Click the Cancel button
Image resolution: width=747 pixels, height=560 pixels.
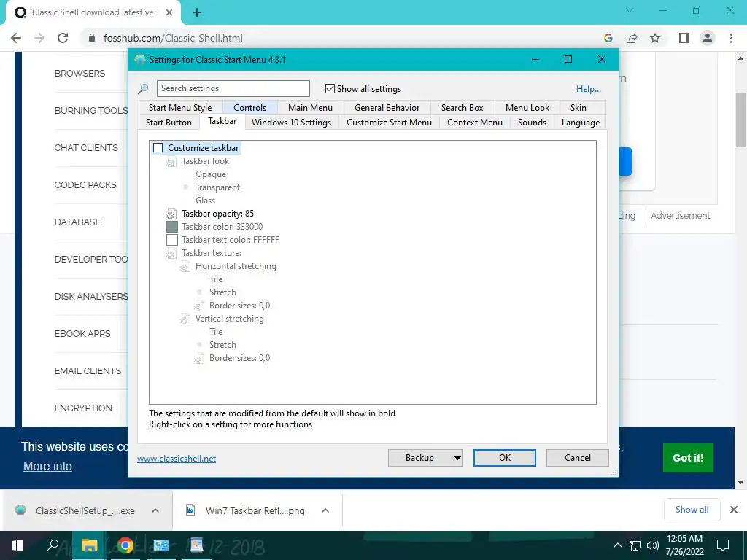pyautogui.click(x=578, y=458)
